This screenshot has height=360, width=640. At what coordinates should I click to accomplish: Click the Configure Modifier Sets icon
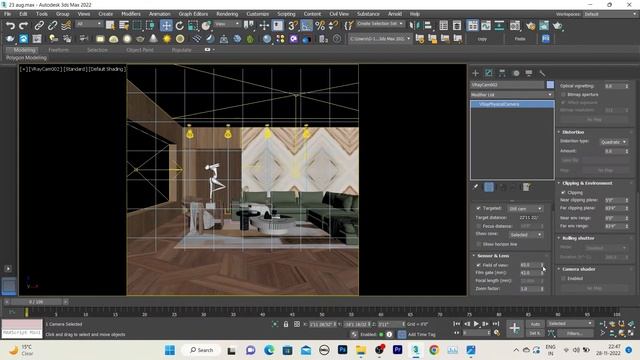point(527,187)
